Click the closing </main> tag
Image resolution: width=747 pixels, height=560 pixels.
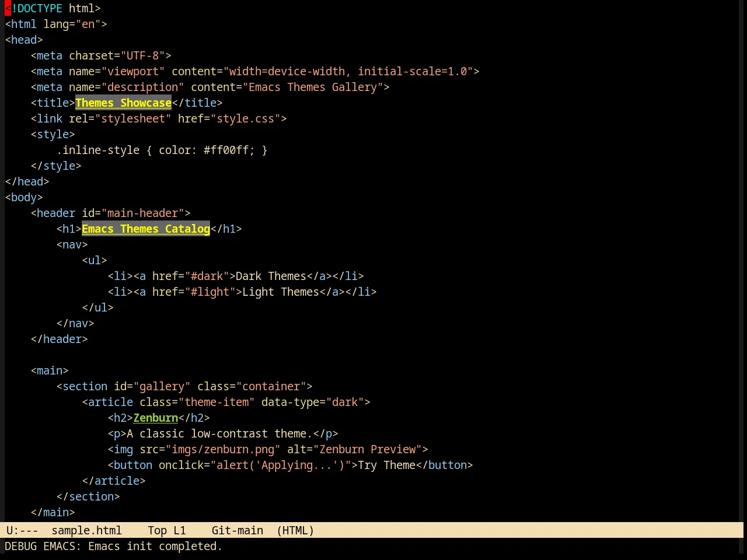[53, 512]
